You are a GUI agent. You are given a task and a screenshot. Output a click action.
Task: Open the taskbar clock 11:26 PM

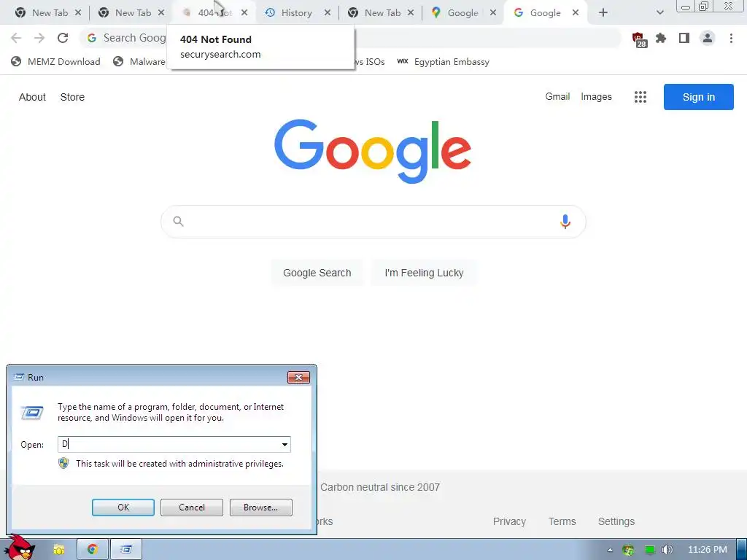tap(708, 550)
